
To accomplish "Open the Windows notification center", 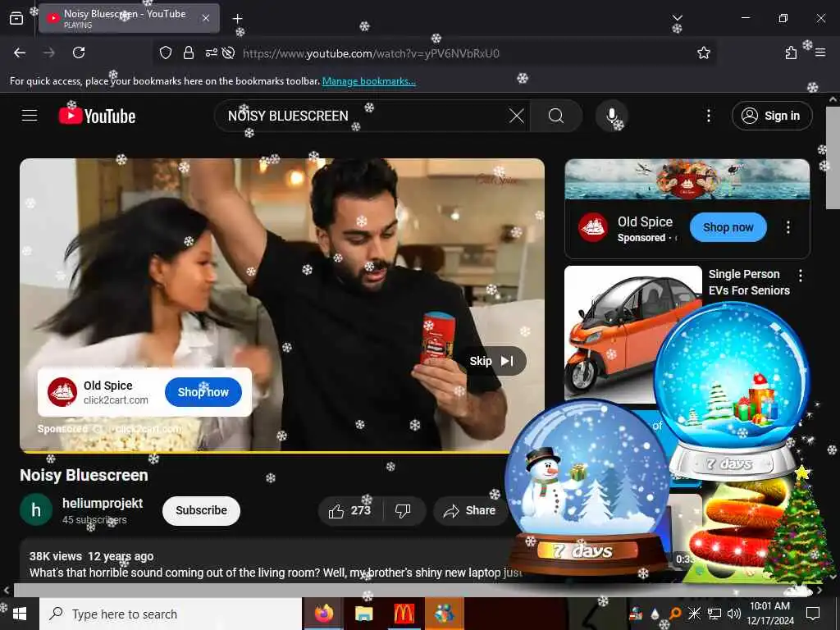I will point(813,614).
